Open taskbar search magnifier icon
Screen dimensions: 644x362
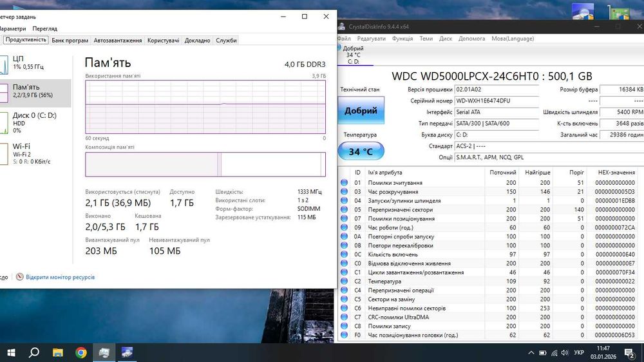click(x=35, y=352)
